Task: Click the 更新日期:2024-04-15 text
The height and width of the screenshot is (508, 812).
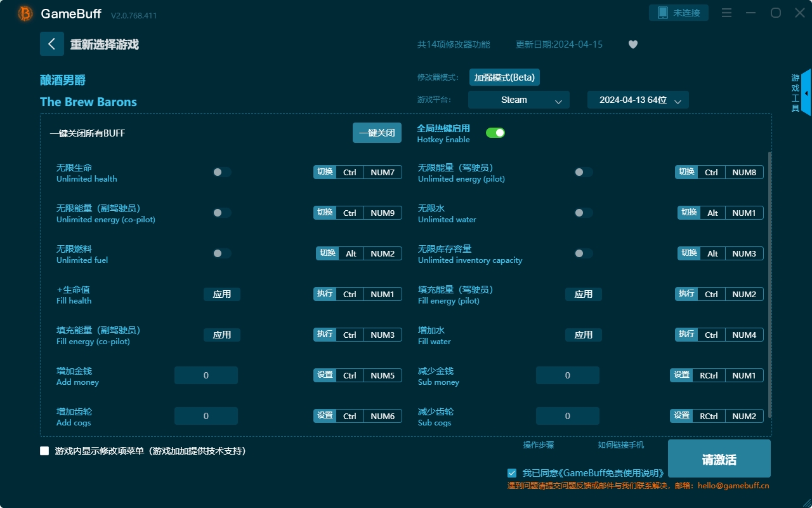Action: coord(559,44)
